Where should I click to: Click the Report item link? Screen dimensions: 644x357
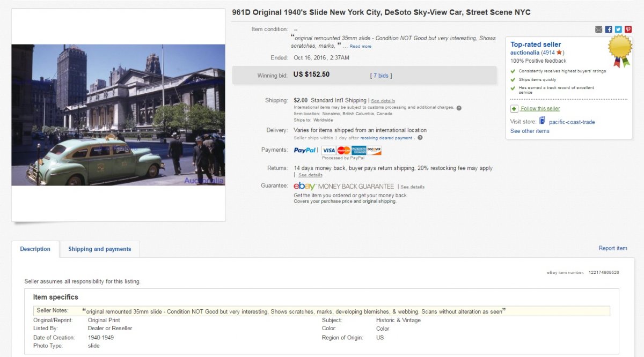[612, 248]
